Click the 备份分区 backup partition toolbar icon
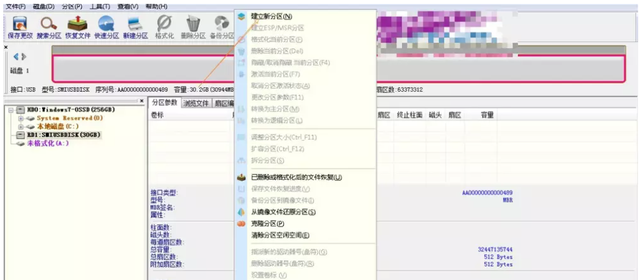 coord(222,23)
